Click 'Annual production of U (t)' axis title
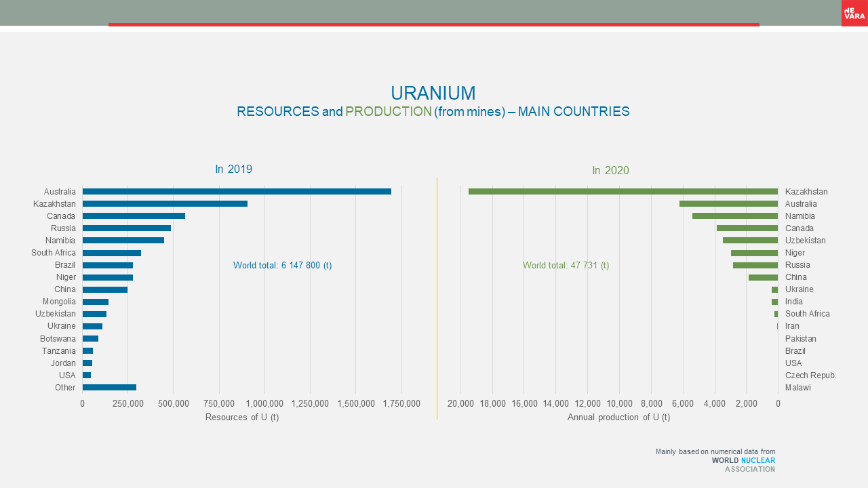Image resolution: width=868 pixels, height=488 pixels. coord(618,418)
